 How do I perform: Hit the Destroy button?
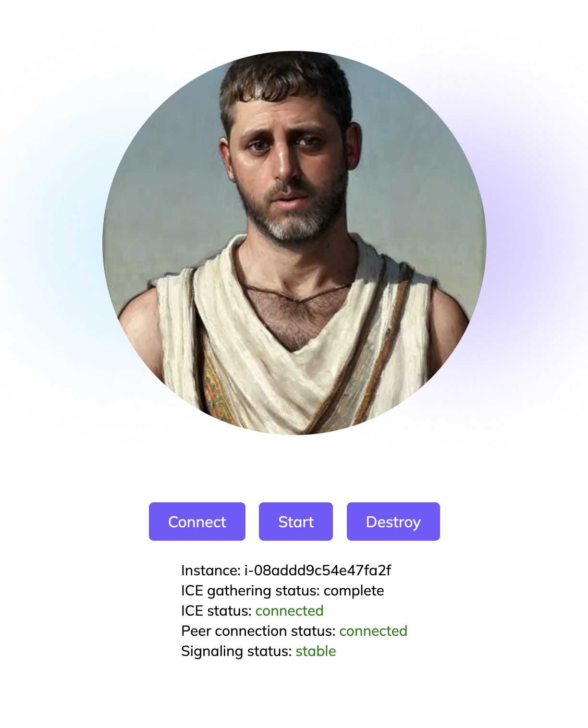point(393,522)
